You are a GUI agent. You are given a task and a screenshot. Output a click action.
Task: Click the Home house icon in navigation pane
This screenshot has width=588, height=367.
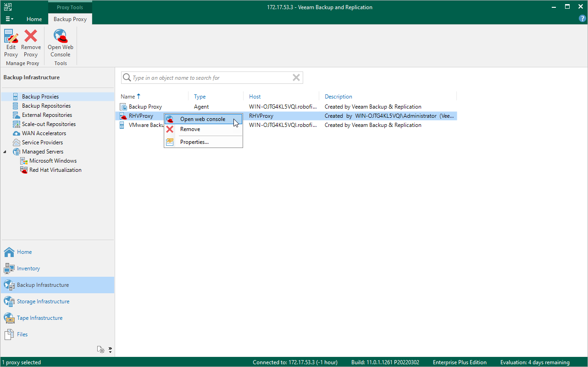pos(9,252)
